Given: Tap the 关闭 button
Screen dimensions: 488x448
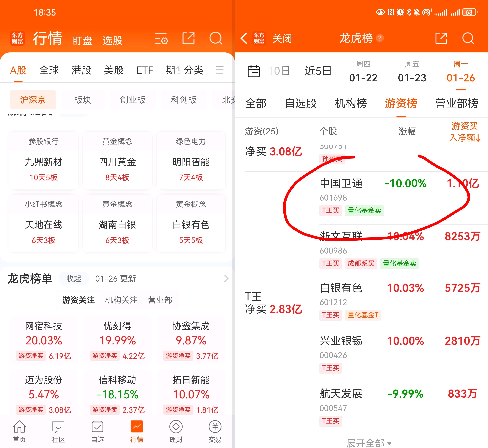Looking at the screenshot, I should tap(282, 38).
